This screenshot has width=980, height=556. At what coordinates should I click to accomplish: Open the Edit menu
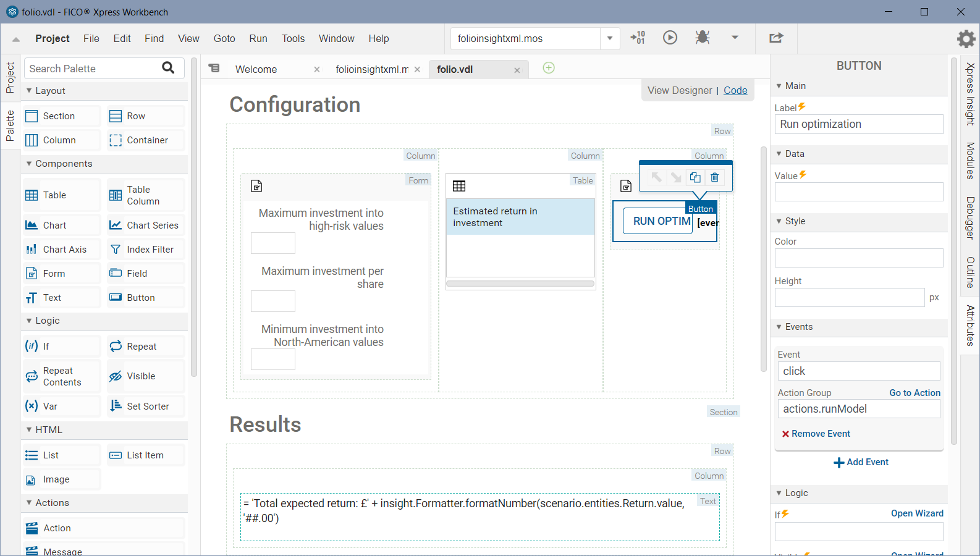(122, 38)
